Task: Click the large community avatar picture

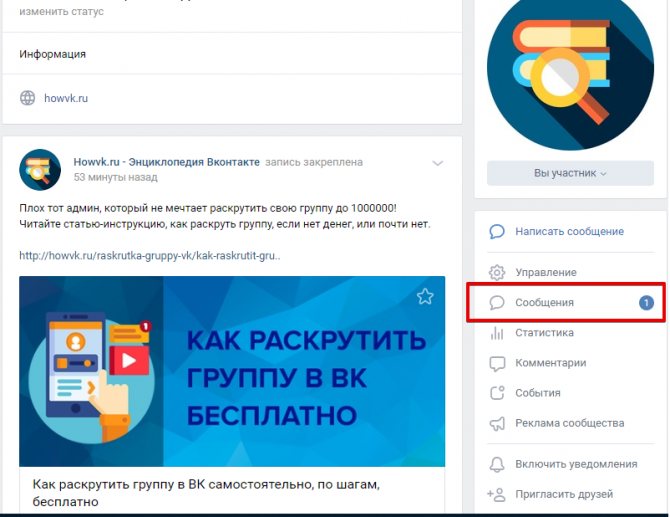Action: [570, 68]
